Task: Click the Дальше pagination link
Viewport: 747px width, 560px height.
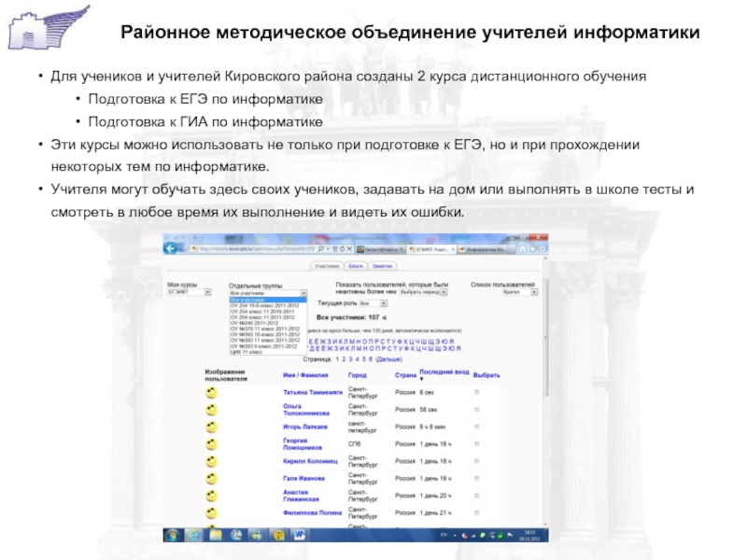Action: [x=388, y=359]
